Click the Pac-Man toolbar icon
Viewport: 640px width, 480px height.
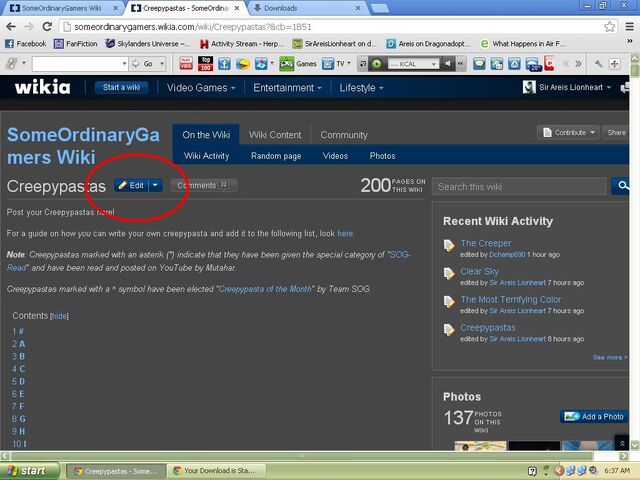243,64
